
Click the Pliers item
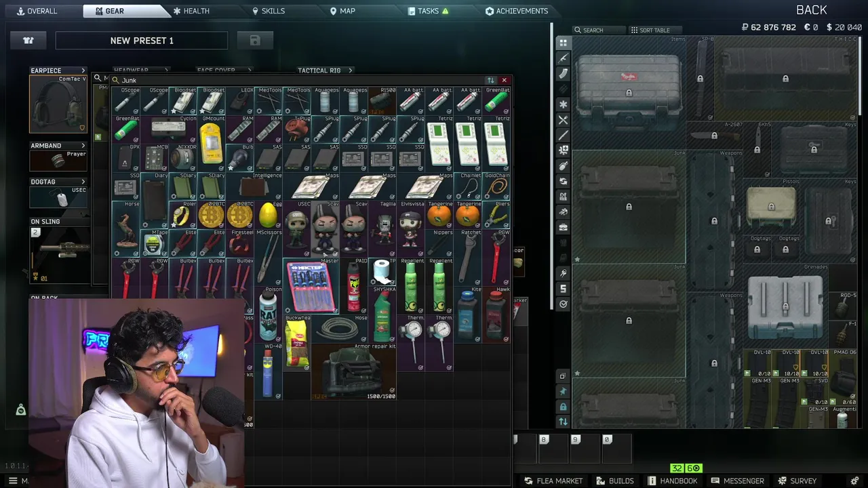click(x=496, y=215)
